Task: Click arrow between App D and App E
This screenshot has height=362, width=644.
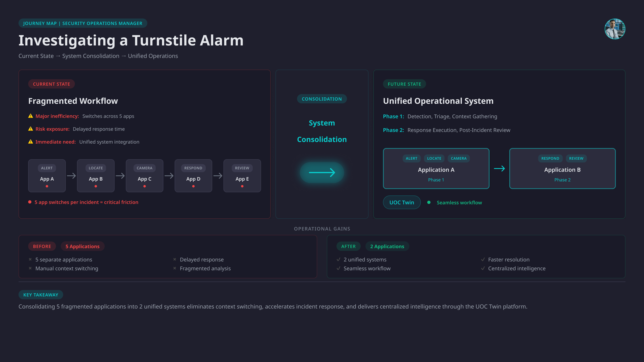Action: tap(218, 176)
